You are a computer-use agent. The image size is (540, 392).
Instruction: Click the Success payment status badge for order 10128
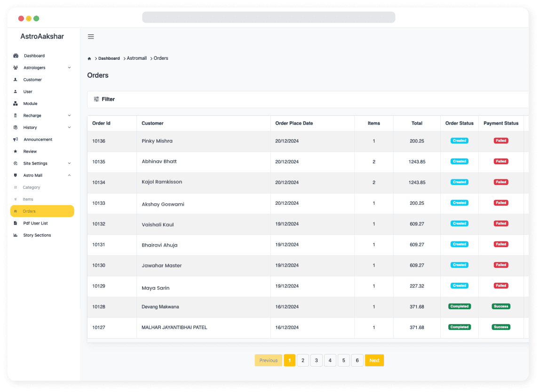(500, 306)
